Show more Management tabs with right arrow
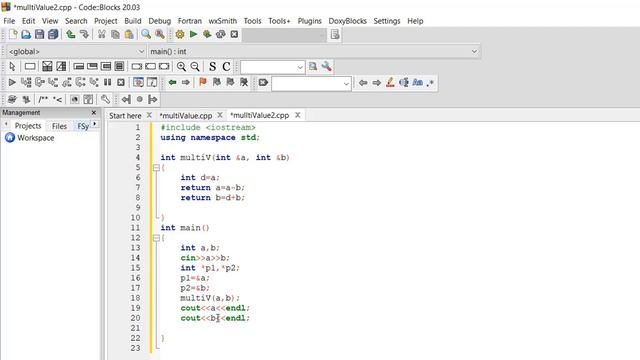Image resolution: width=640 pixels, height=360 pixels. point(95,124)
